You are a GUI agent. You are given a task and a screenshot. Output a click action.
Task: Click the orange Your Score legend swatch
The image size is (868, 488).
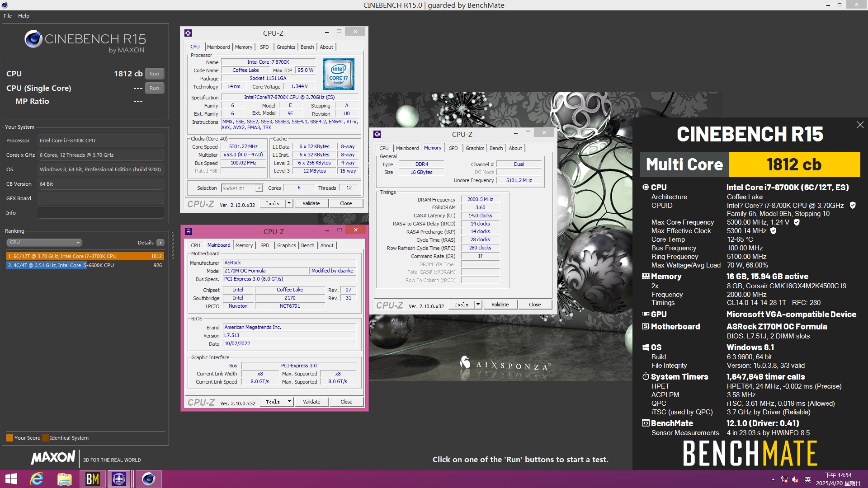click(9, 438)
